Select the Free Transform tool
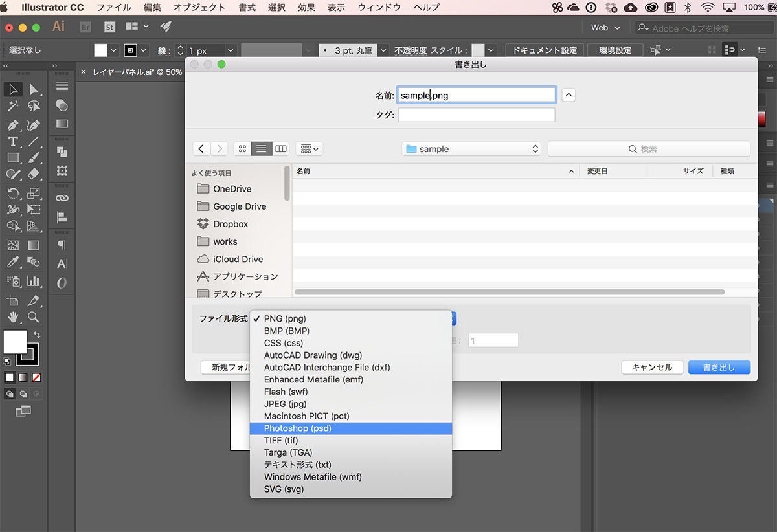Screen dimensions: 777x532 pos(34,209)
